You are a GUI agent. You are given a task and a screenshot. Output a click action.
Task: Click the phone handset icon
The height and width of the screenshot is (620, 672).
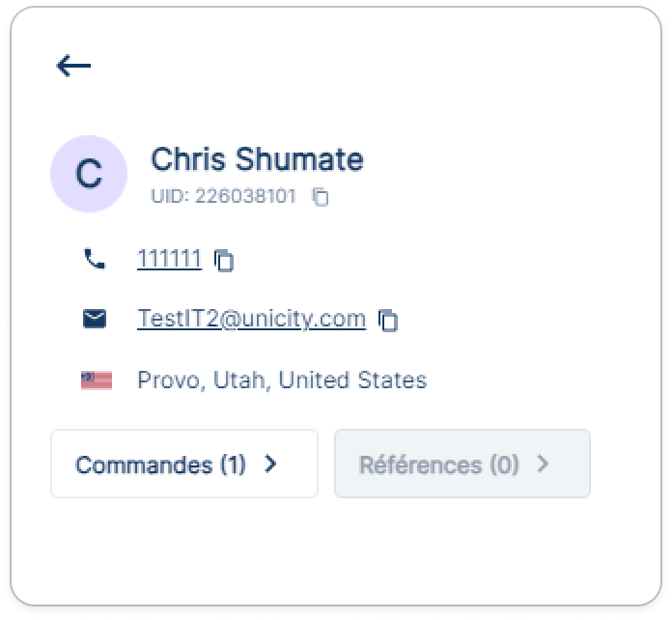coord(95,259)
